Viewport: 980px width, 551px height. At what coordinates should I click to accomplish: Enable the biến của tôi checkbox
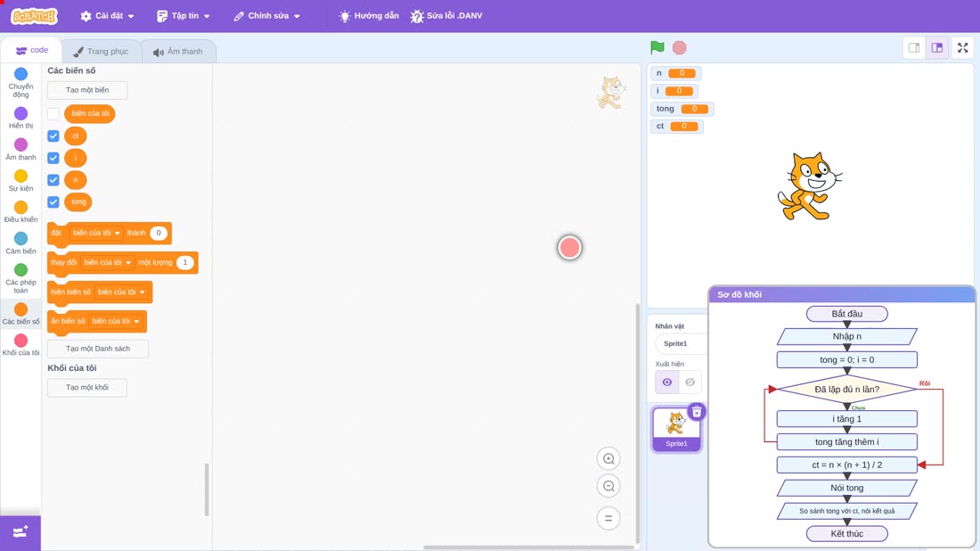pos(53,114)
